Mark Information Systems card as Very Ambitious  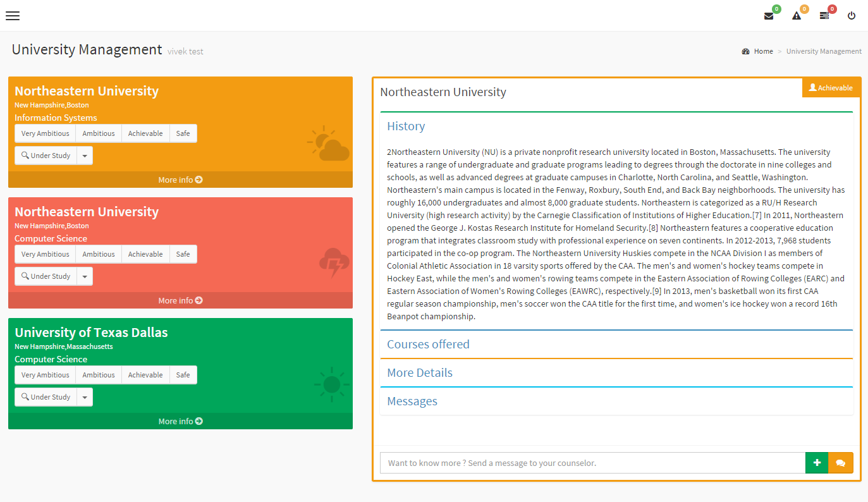click(x=46, y=133)
